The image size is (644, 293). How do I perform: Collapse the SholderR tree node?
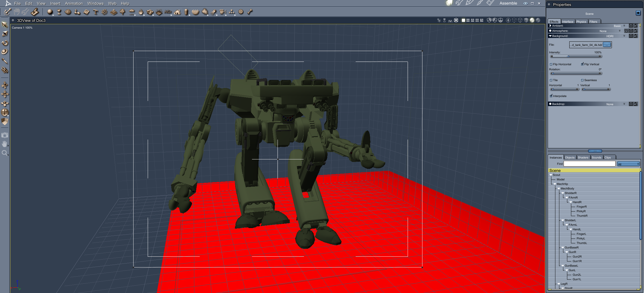pyautogui.click(x=563, y=193)
